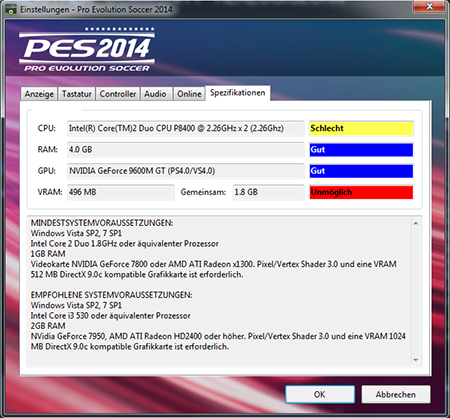Image resolution: width=450 pixels, height=418 pixels.
Task: Click the '1GB RAM' line
Action: click(x=48, y=254)
